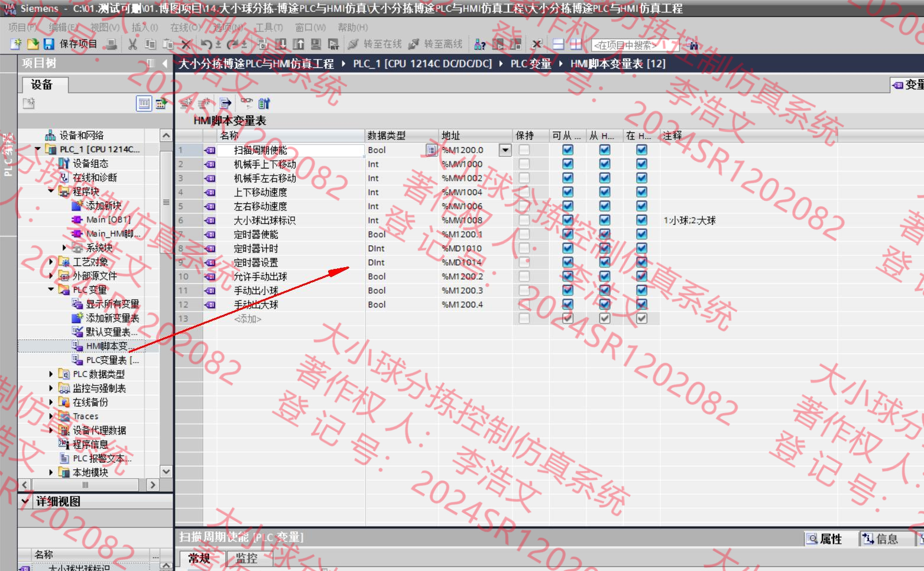Click the Redo arrow icon

tap(232, 44)
